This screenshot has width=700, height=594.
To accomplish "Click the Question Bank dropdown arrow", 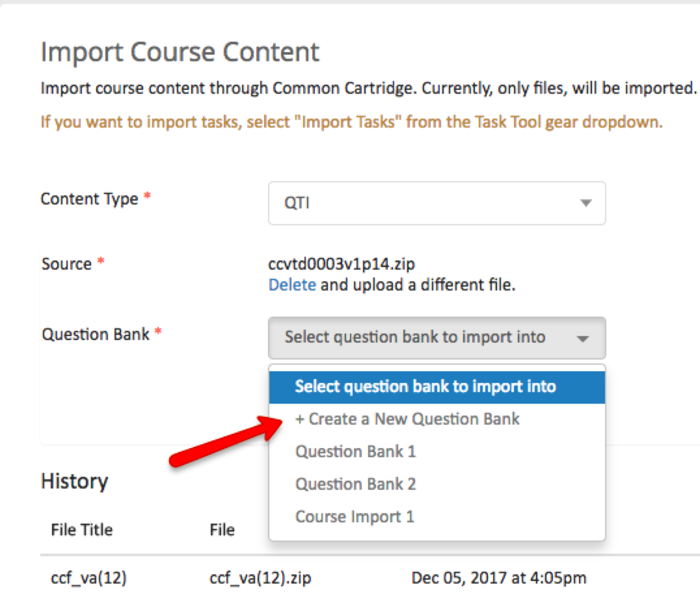I will point(583,338).
